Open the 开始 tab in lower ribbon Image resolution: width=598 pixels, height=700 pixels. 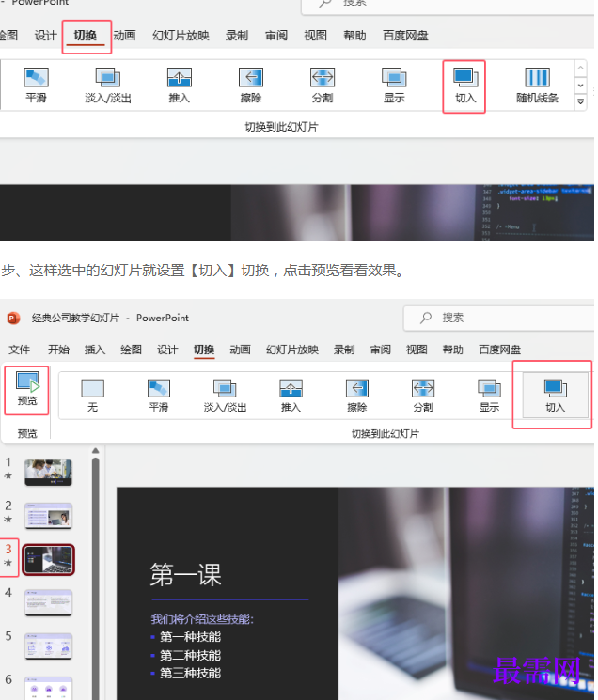coord(58,350)
